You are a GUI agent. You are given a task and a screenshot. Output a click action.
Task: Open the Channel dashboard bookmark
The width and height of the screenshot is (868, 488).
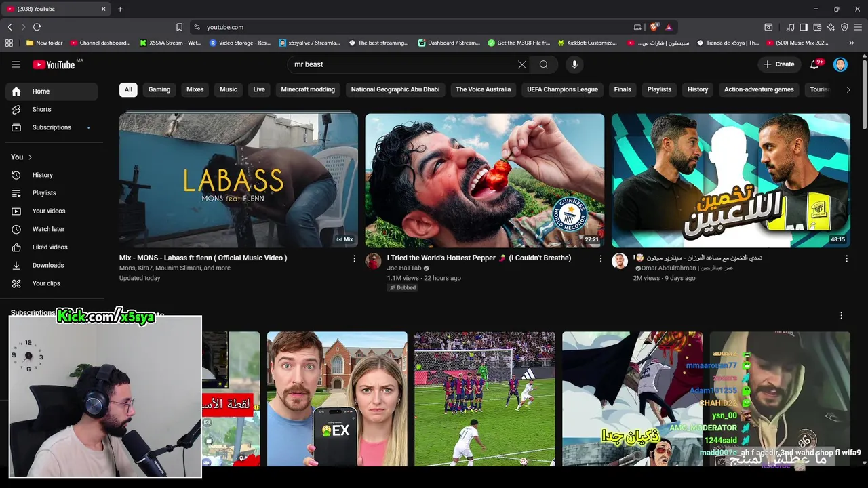click(100, 43)
